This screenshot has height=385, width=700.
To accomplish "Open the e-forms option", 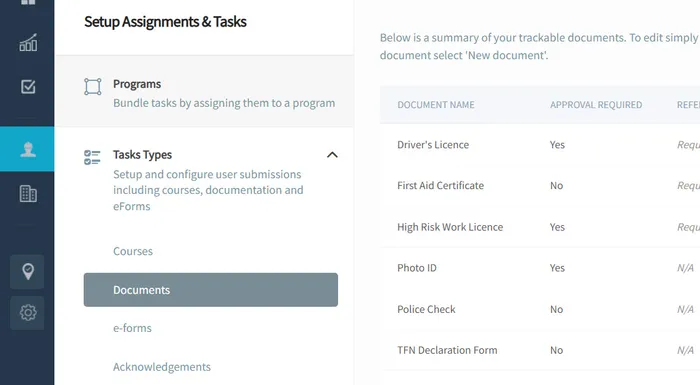I will (132, 328).
